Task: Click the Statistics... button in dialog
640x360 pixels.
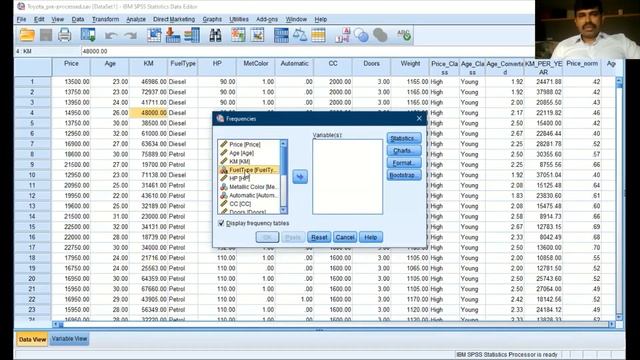Action: point(404,138)
